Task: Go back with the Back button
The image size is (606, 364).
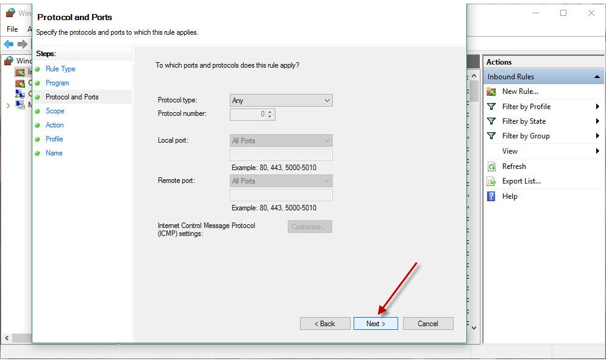Action: [324, 324]
